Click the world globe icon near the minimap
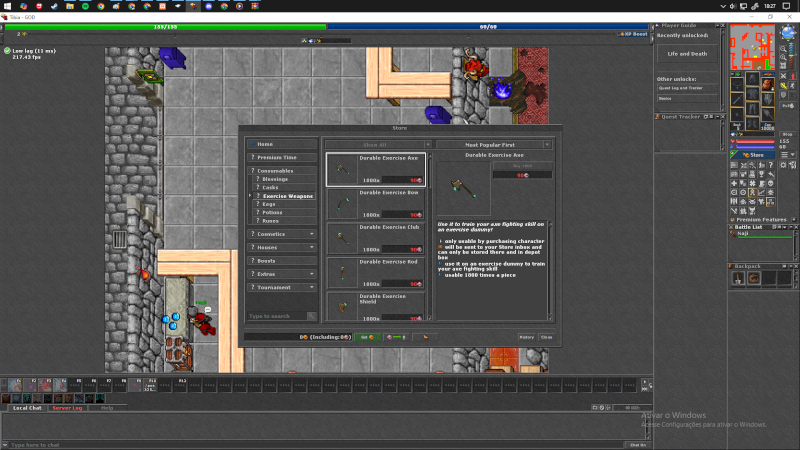Viewport: 800px width, 450px height. (x=788, y=33)
